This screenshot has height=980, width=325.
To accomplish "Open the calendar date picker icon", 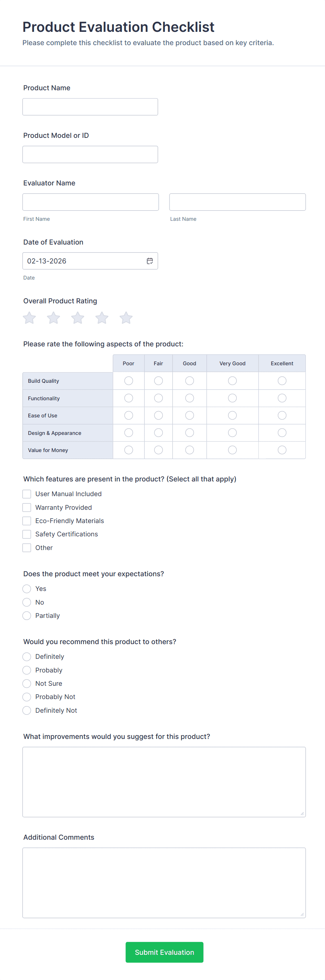I will click(x=150, y=261).
